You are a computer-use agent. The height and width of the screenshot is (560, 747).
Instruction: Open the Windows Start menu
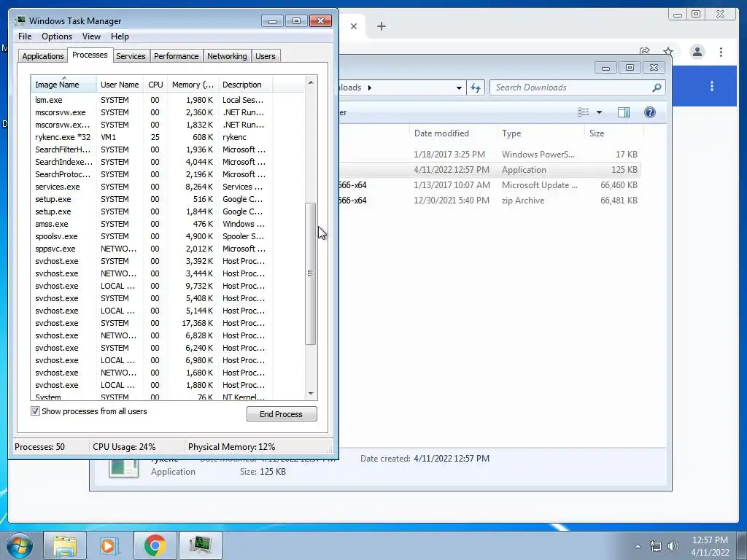pos(20,545)
